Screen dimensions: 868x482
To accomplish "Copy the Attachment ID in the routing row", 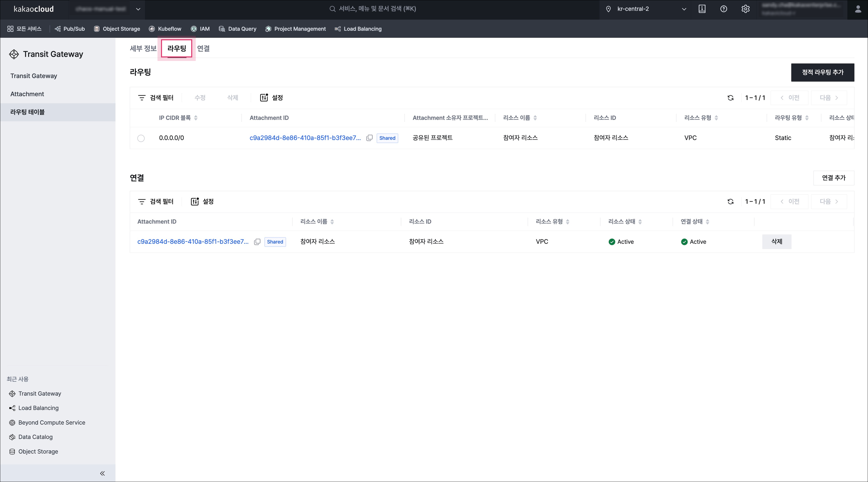I will point(369,138).
